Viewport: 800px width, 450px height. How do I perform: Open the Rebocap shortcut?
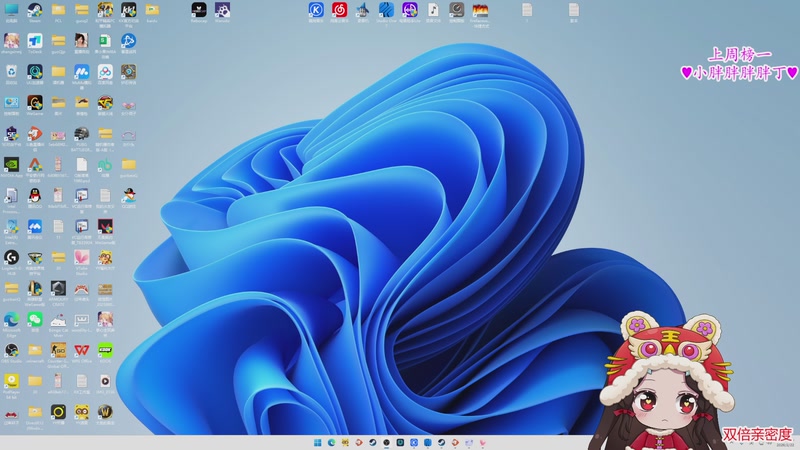pos(199,10)
